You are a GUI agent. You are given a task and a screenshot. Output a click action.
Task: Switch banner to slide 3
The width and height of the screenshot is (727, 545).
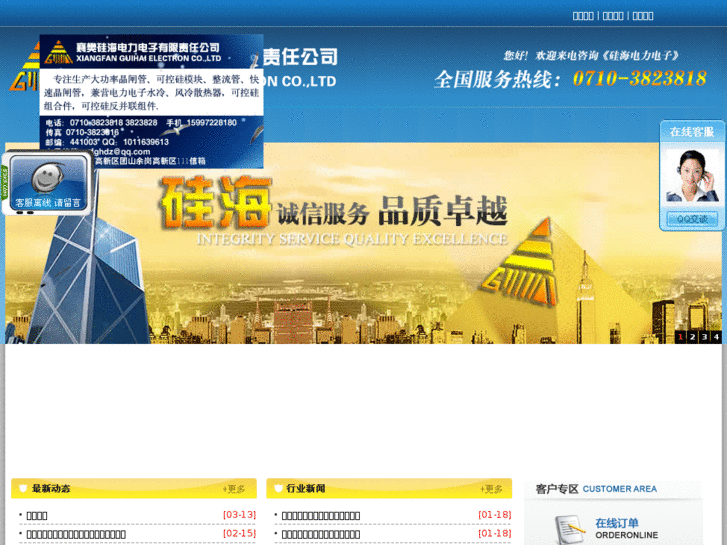[x=704, y=337]
